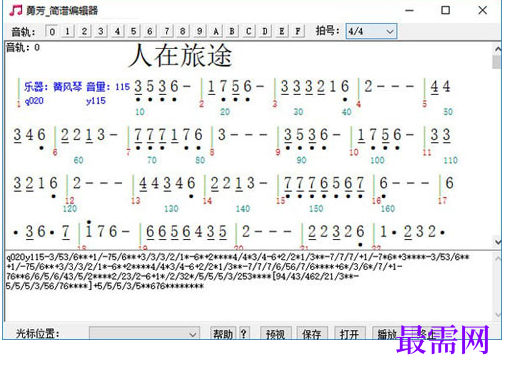Switch to track 3
Image resolution: width=508 pixels, height=371 pixels.
click(x=101, y=32)
